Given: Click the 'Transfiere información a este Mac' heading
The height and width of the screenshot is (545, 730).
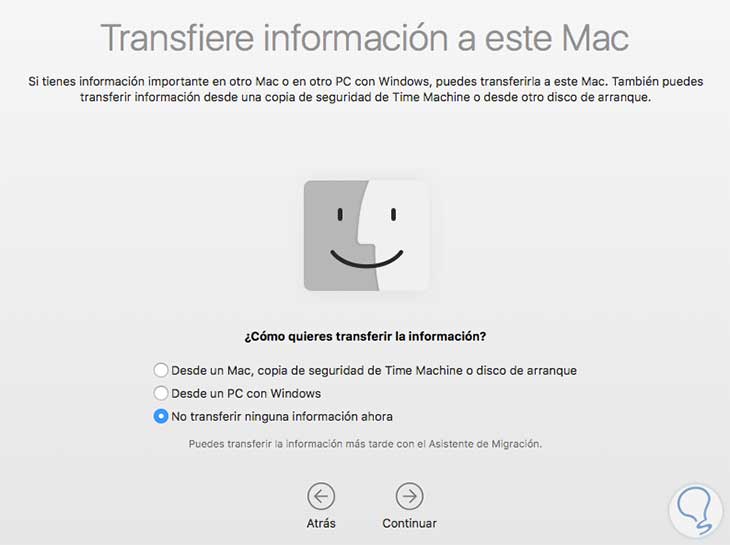Looking at the screenshot, I should [365, 38].
